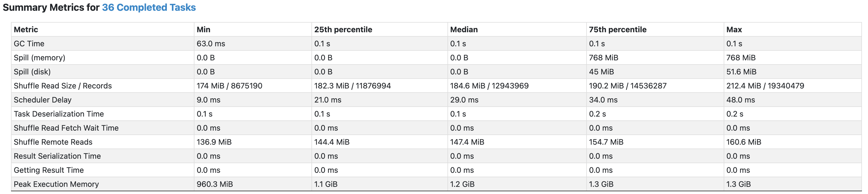
Task: Click the 960.3 MiB minimum memory cell
Action: tap(215, 184)
